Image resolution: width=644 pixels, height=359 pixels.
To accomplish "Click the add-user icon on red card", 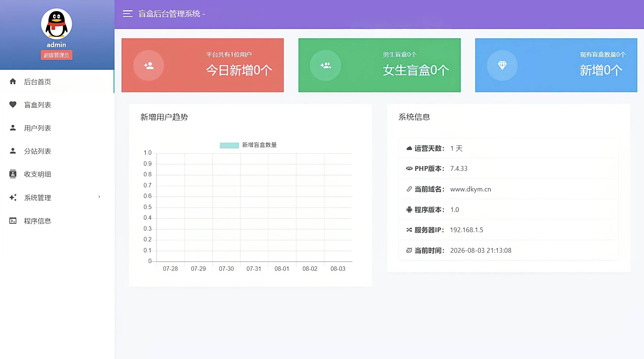I will [x=149, y=65].
